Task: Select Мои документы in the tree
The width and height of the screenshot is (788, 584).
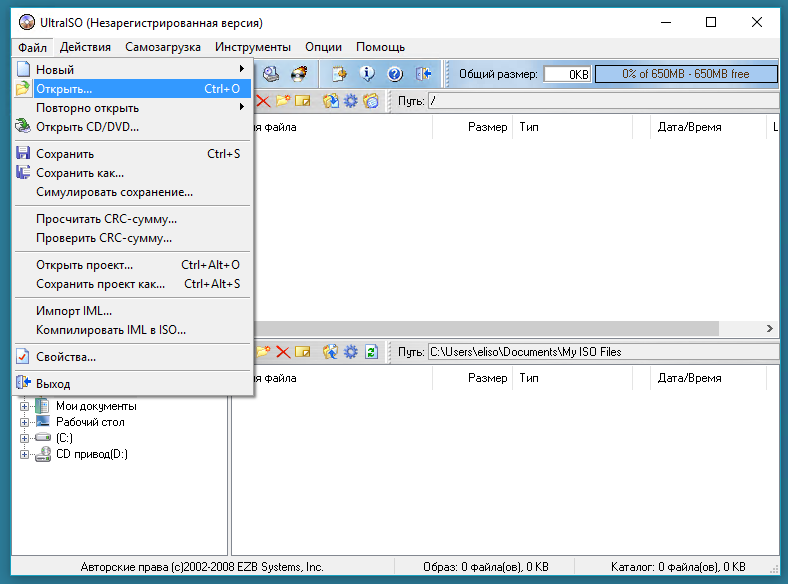Action: pyautogui.click(x=96, y=406)
